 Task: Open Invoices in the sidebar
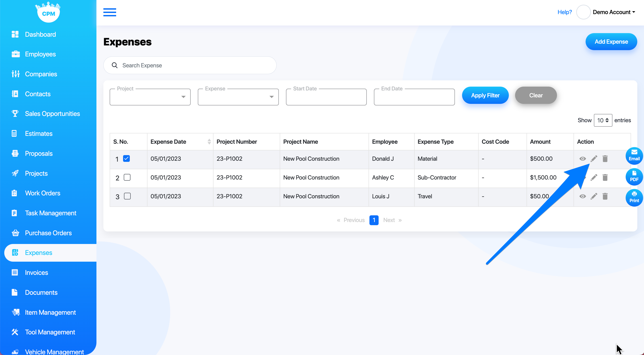(36, 272)
